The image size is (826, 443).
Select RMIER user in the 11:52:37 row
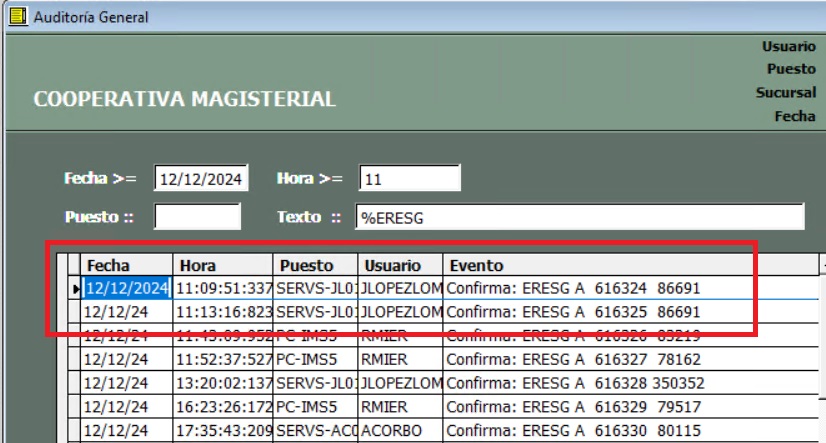click(x=400, y=359)
